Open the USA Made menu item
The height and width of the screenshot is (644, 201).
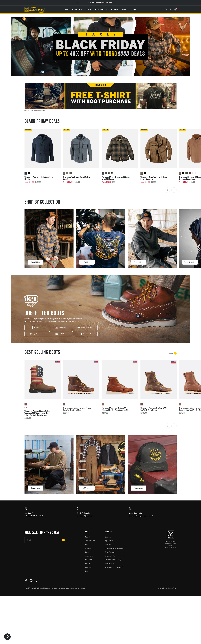click(x=114, y=9)
